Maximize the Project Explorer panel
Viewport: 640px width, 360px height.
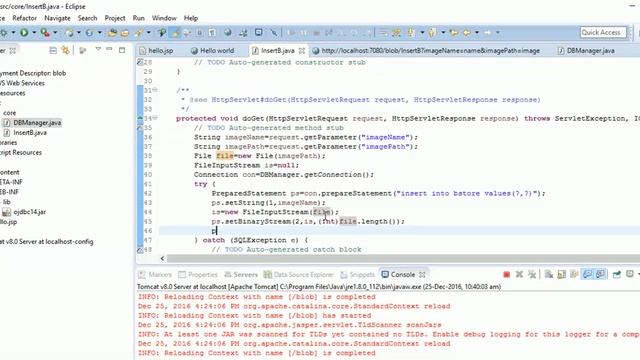pyautogui.click(x=122, y=50)
